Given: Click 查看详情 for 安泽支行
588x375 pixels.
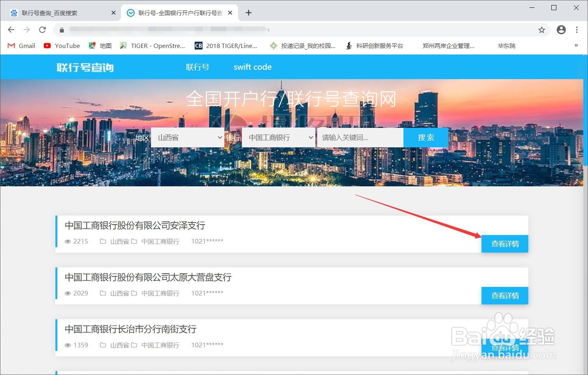Looking at the screenshot, I should coord(505,244).
